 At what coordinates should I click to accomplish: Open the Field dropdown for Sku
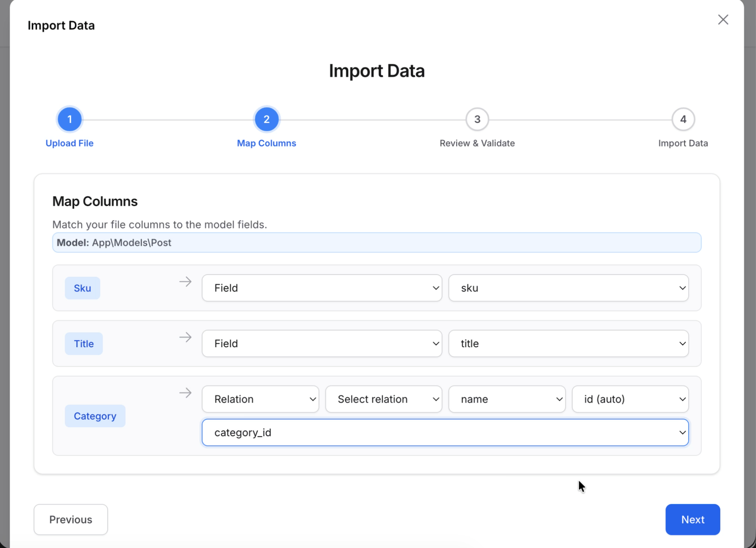coord(321,288)
